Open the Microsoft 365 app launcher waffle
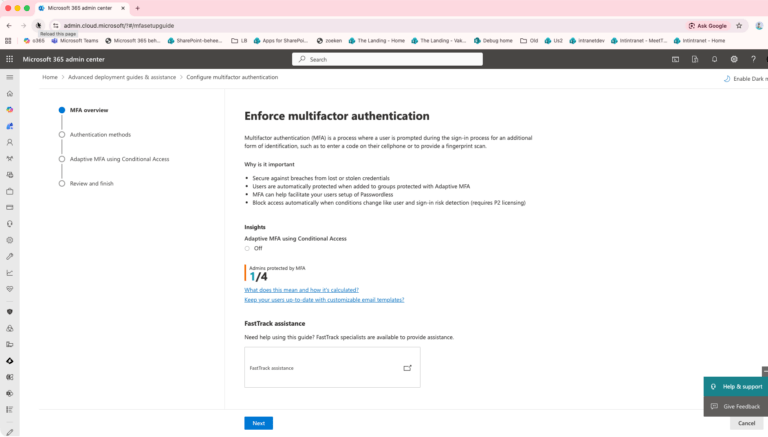The height and width of the screenshot is (437, 768). [9, 59]
